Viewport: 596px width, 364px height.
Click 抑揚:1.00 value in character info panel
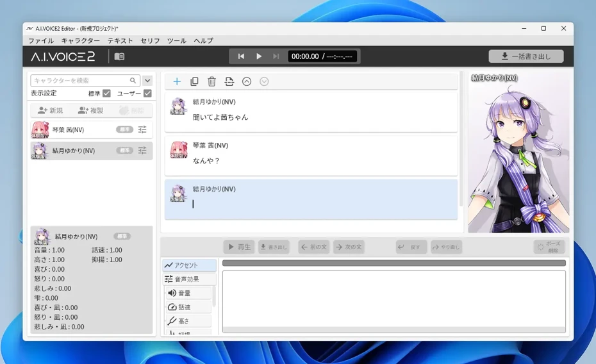107,260
